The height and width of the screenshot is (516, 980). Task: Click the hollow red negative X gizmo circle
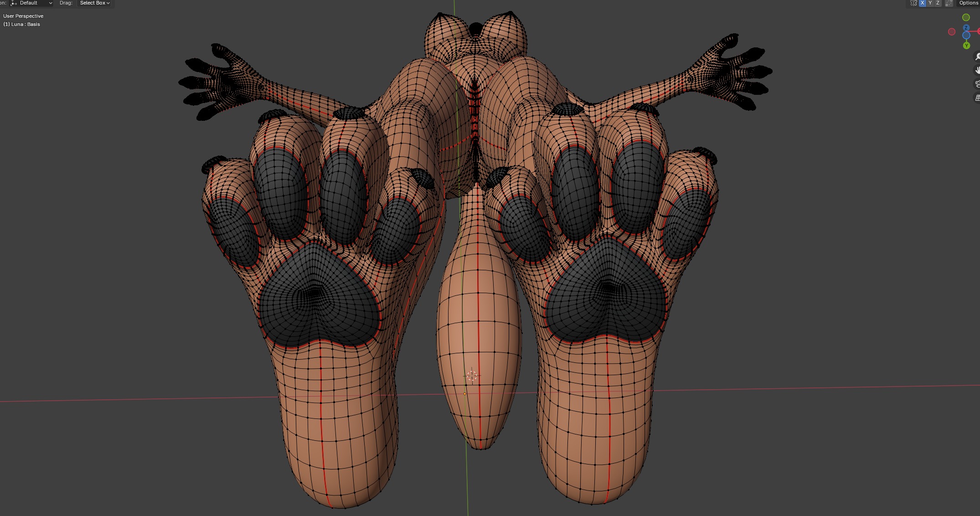[952, 31]
